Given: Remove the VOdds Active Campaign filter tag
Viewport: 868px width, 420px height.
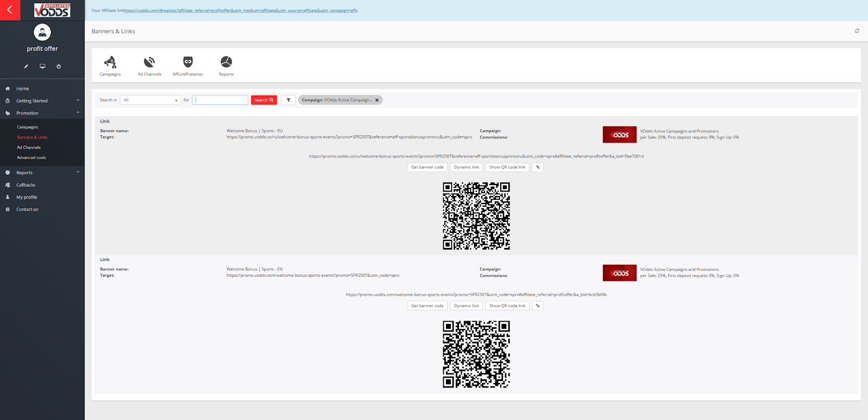Looking at the screenshot, I should (377, 100).
